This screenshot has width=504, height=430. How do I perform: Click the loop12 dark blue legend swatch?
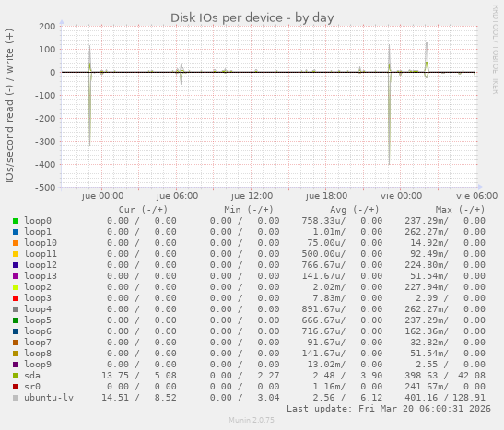pyautogui.click(x=16, y=265)
